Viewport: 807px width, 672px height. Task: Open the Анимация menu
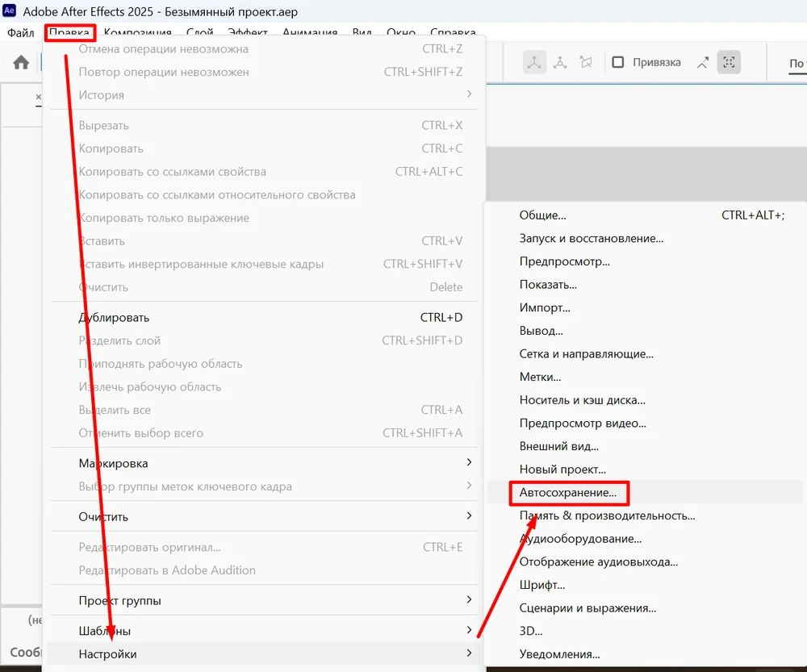click(x=310, y=33)
